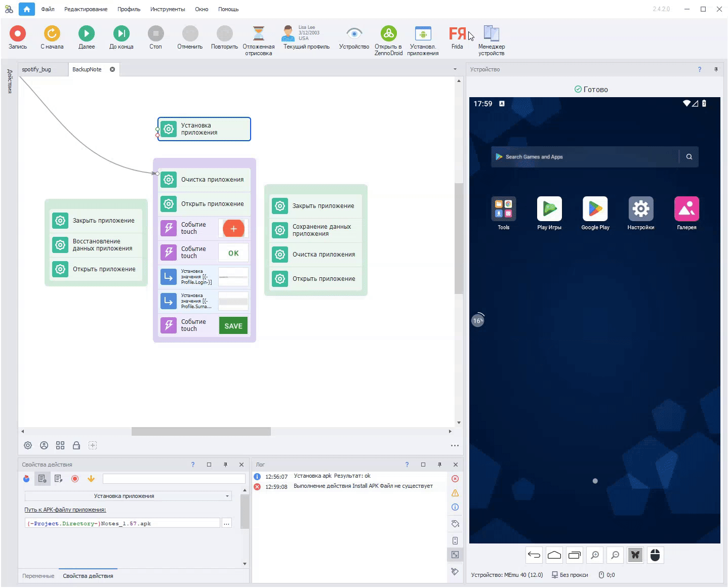Click the device back arrow button

pos(534,555)
